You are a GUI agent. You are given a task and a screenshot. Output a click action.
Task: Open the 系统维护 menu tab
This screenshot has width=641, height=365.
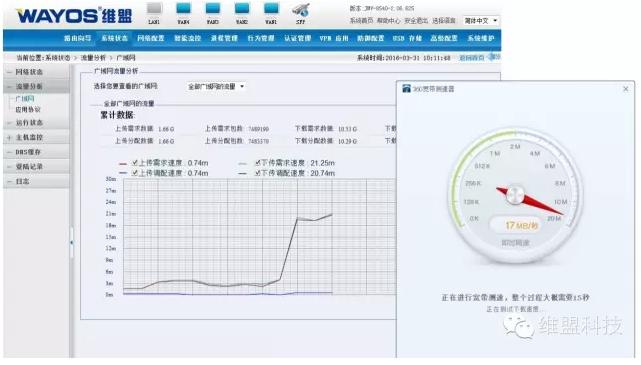(x=481, y=38)
